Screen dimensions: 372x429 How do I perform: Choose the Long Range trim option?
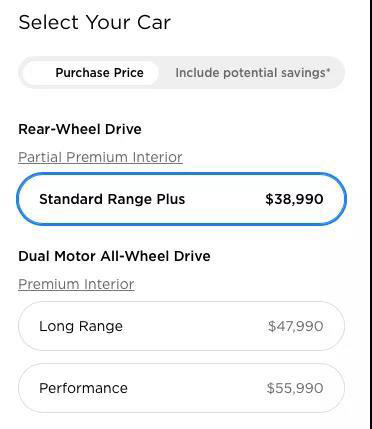(181, 326)
